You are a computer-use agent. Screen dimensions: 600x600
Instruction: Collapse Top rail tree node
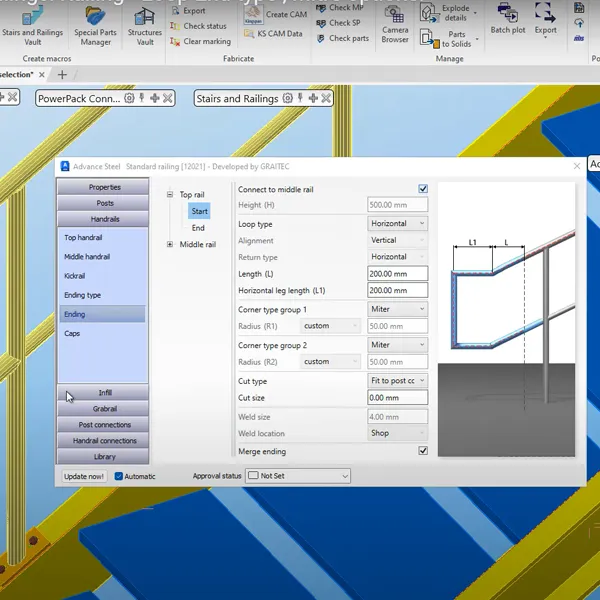click(170, 194)
